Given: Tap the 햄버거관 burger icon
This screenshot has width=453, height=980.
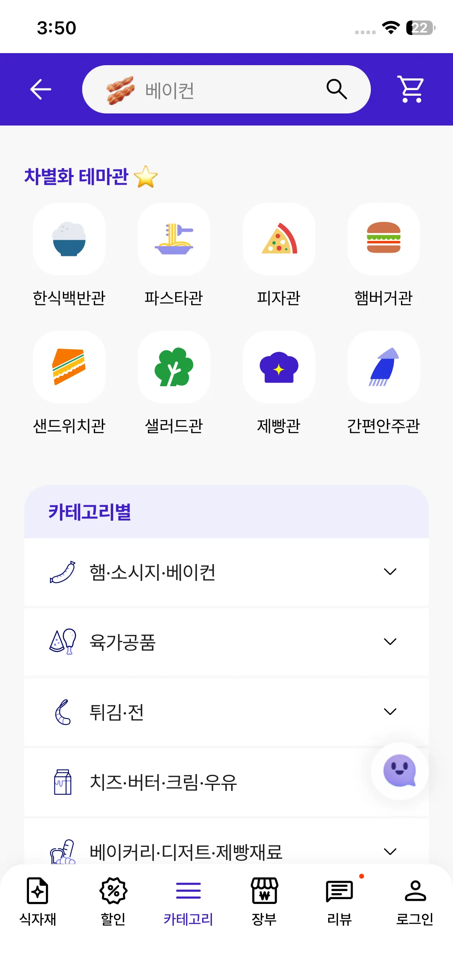Looking at the screenshot, I should pos(383,239).
